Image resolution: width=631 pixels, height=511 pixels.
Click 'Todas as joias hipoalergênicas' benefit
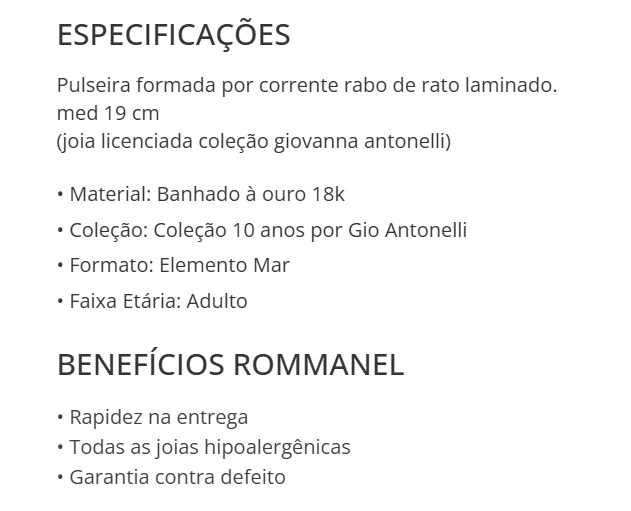click(x=209, y=447)
